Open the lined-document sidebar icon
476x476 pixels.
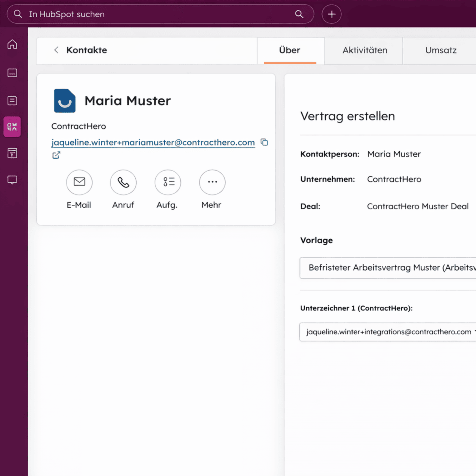pos(12,101)
